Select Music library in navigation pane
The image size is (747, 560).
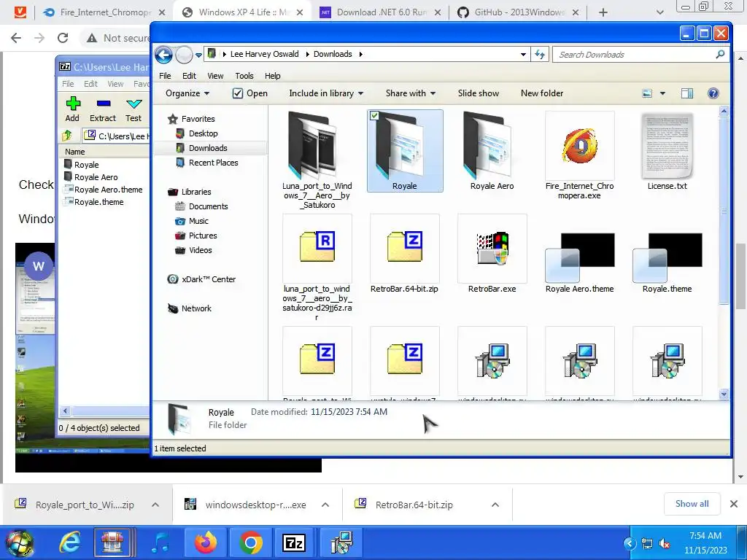pos(198,221)
